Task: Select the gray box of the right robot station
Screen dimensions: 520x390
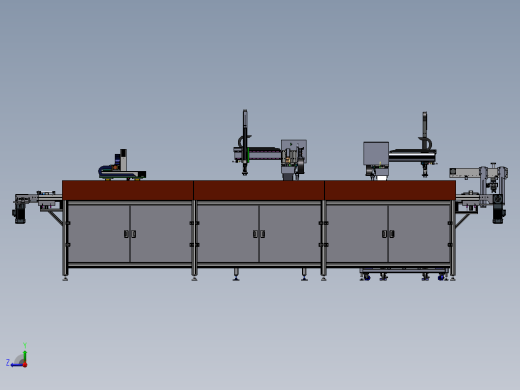Action: (x=376, y=154)
